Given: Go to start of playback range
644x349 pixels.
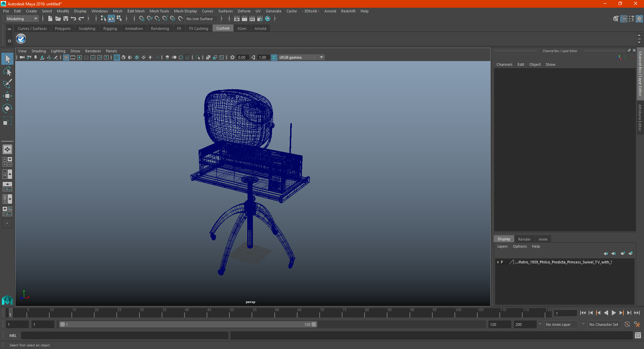Looking at the screenshot, I should point(583,313).
